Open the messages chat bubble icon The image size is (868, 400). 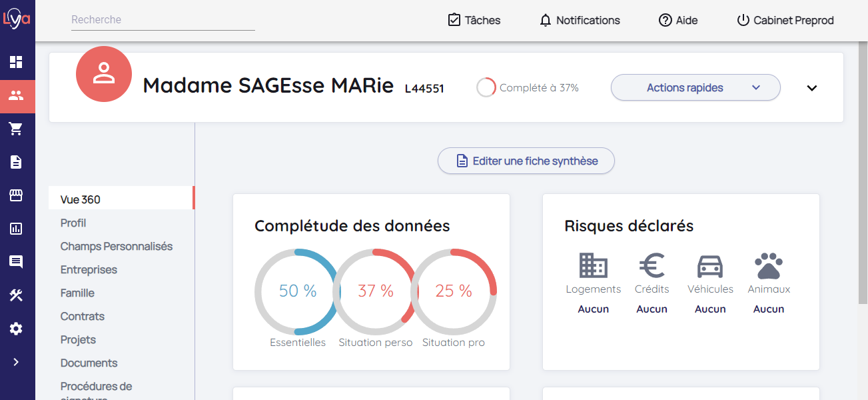pos(16,262)
